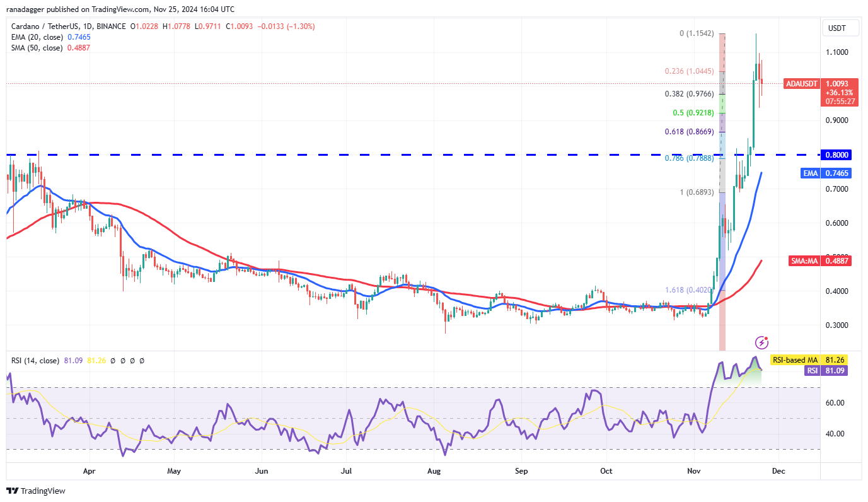
Task: Select the Fib 0.382 (0.9766) level label
Action: [x=689, y=94]
